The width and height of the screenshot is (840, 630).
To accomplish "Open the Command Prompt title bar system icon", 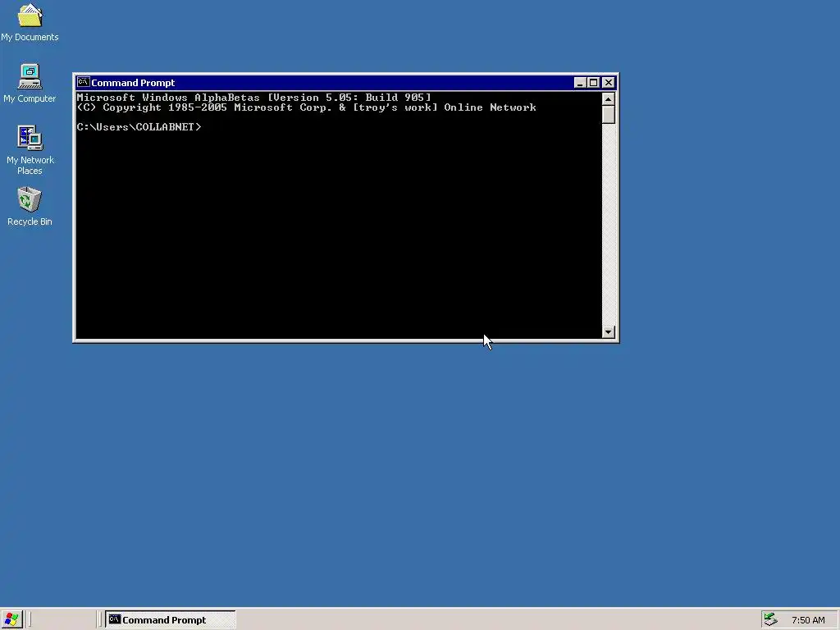I will pos(83,82).
